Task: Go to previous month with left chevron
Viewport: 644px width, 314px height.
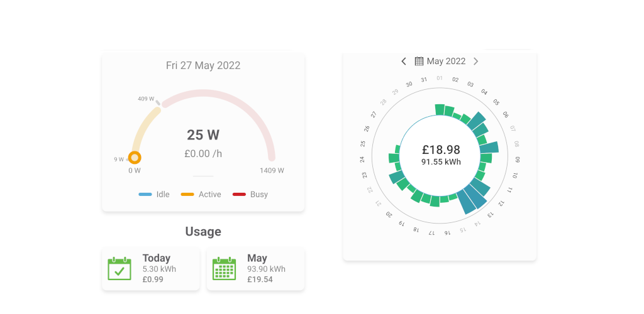Action: pos(404,61)
